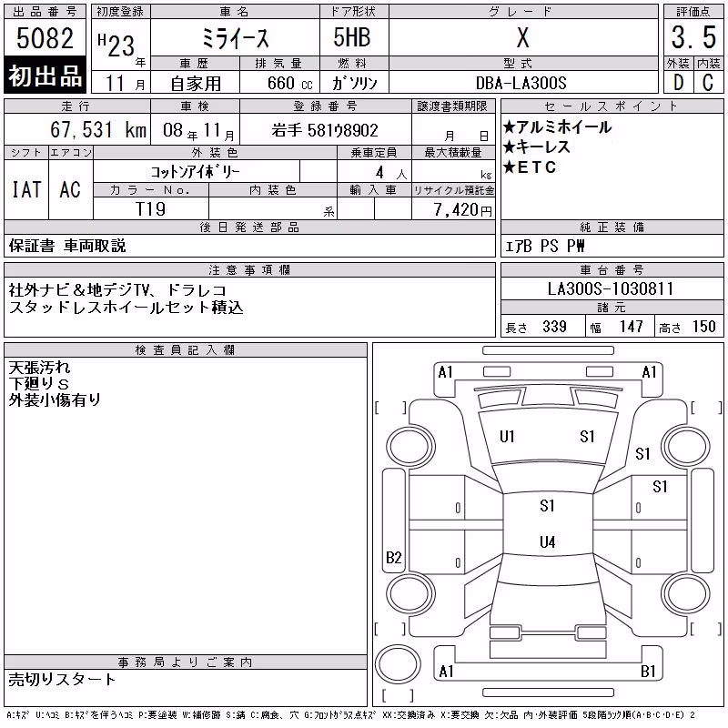Click grade value X
Screen dimensions: 728x728
(522, 37)
